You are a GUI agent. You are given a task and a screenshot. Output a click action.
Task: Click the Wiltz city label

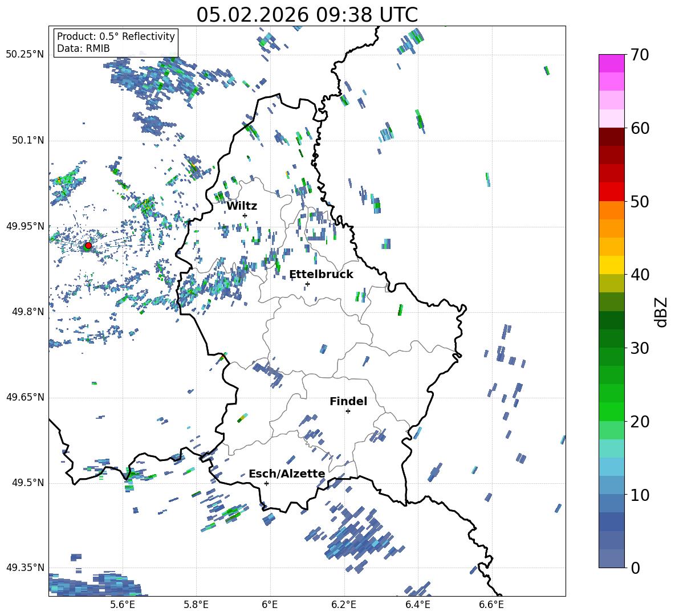(x=242, y=206)
